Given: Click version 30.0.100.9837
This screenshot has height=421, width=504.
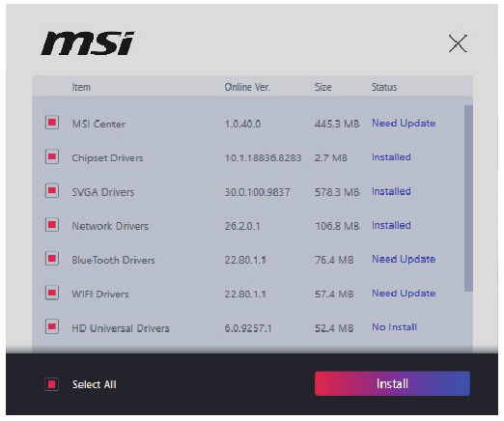Looking at the screenshot, I should click(x=258, y=192).
